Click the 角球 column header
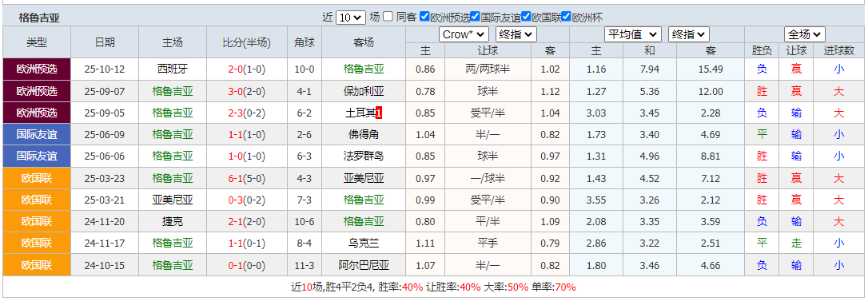This screenshot has width=868, height=301. pyautogui.click(x=305, y=42)
